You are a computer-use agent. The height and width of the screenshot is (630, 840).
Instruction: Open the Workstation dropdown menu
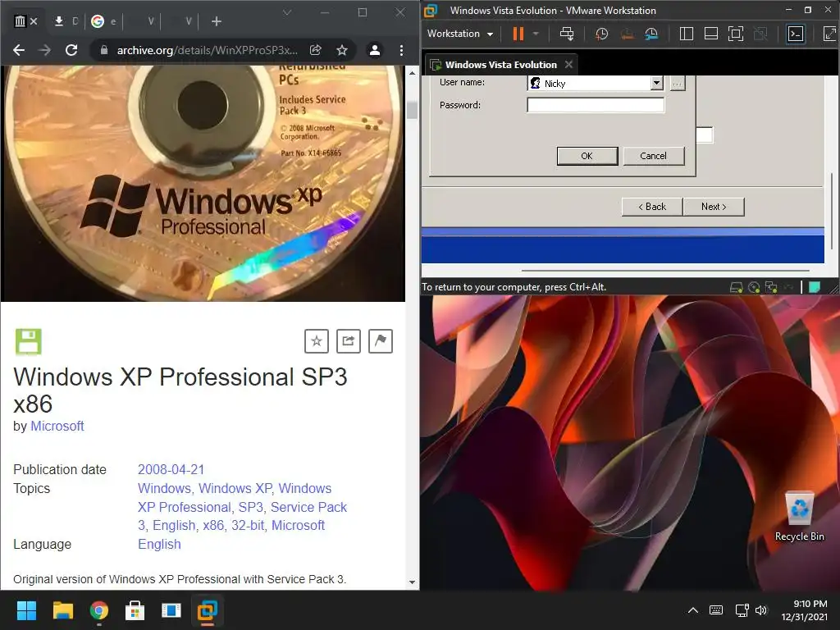(459, 34)
